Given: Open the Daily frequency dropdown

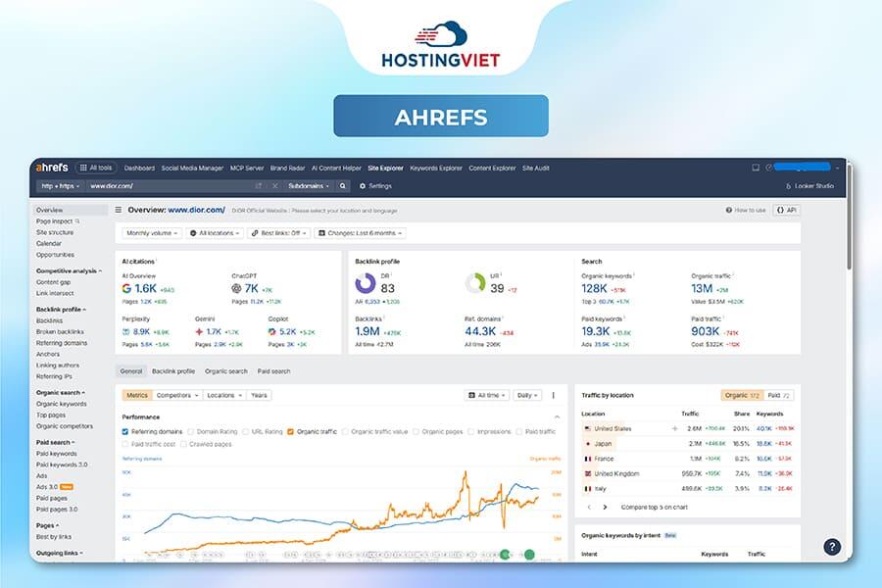Looking at the screenshot, I should [526, 395].
